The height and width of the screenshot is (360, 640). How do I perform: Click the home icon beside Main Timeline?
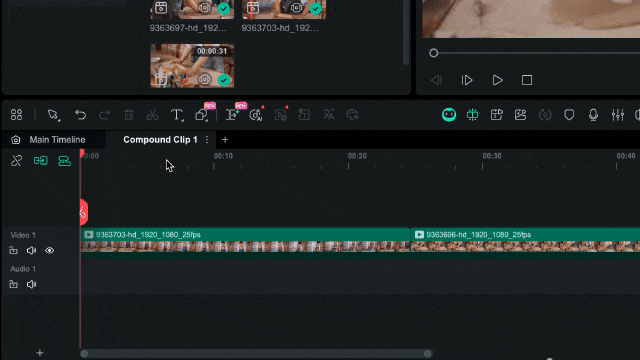tap(16, 140)
